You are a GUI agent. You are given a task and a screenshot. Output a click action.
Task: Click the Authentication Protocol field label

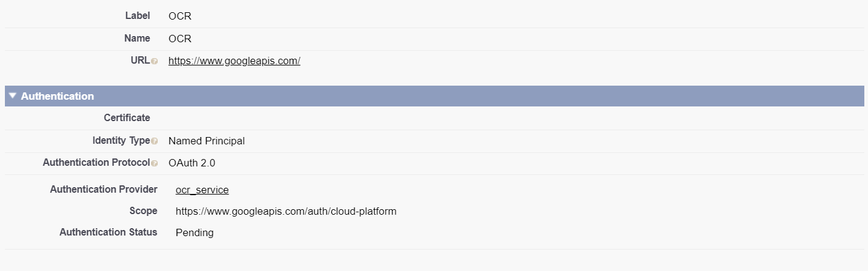pos(96,163)
